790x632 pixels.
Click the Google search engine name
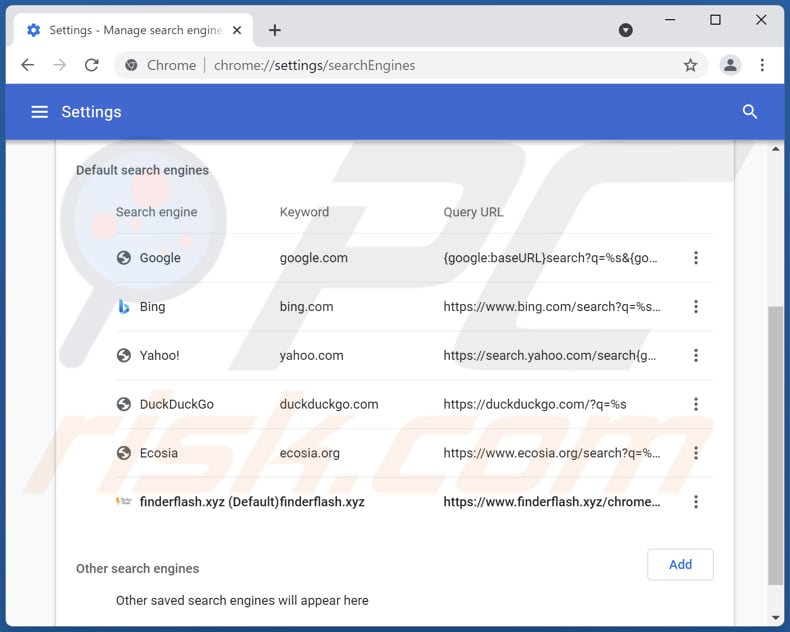[x=160, y=258]
